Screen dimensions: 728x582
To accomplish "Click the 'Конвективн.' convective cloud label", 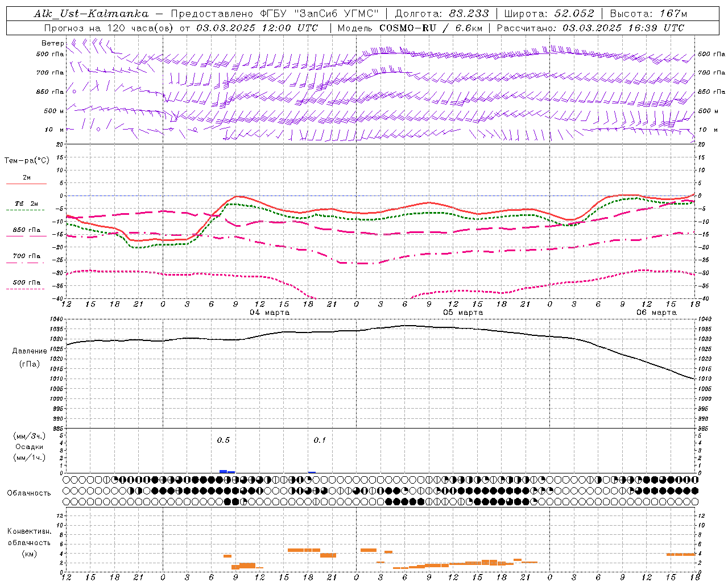I will tap(30, 531).
